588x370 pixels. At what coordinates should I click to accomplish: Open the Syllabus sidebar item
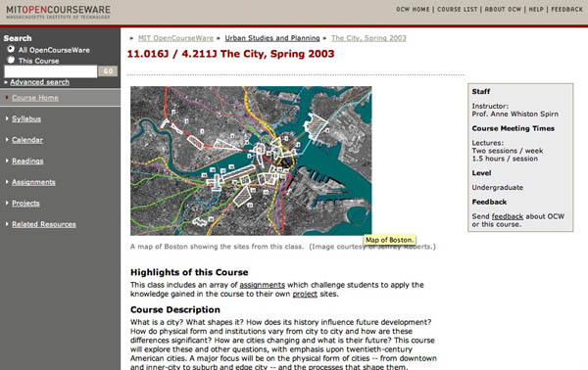tap(26, 118)
